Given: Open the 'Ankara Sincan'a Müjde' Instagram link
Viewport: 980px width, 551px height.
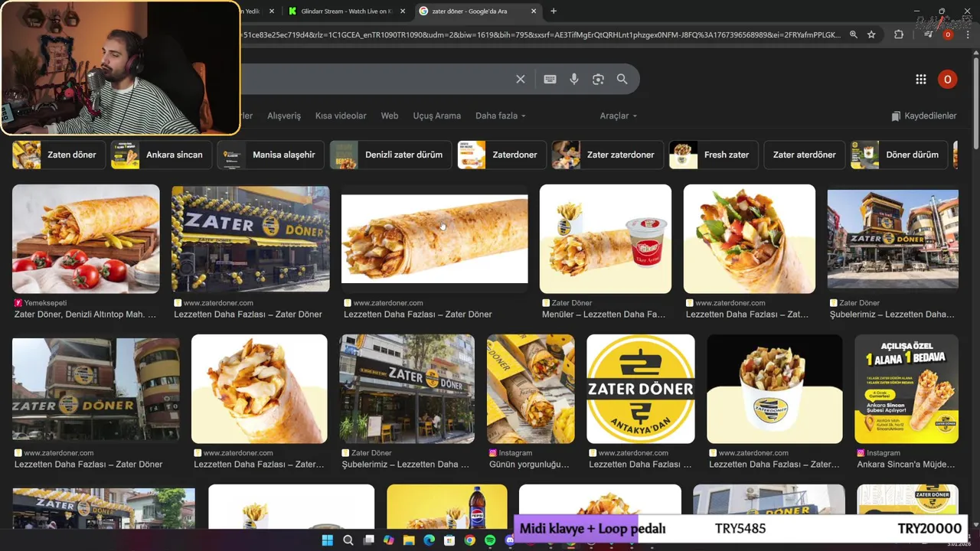Looking at the screenshot, I should click(906, 465).
